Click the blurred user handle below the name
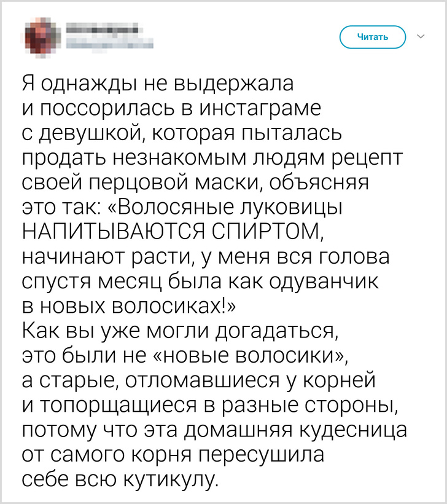447x504 pixels. pos(108,43)
